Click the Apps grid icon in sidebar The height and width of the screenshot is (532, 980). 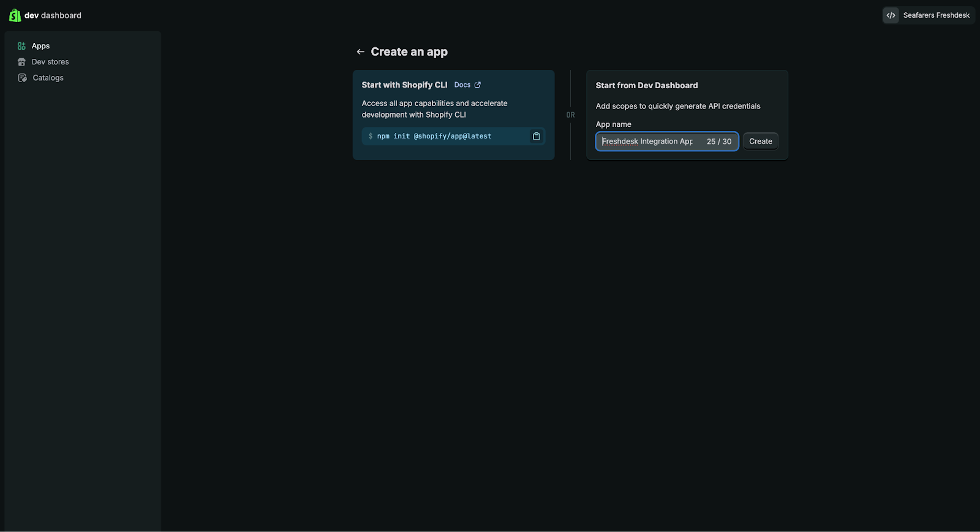click(x=21, y=46)
